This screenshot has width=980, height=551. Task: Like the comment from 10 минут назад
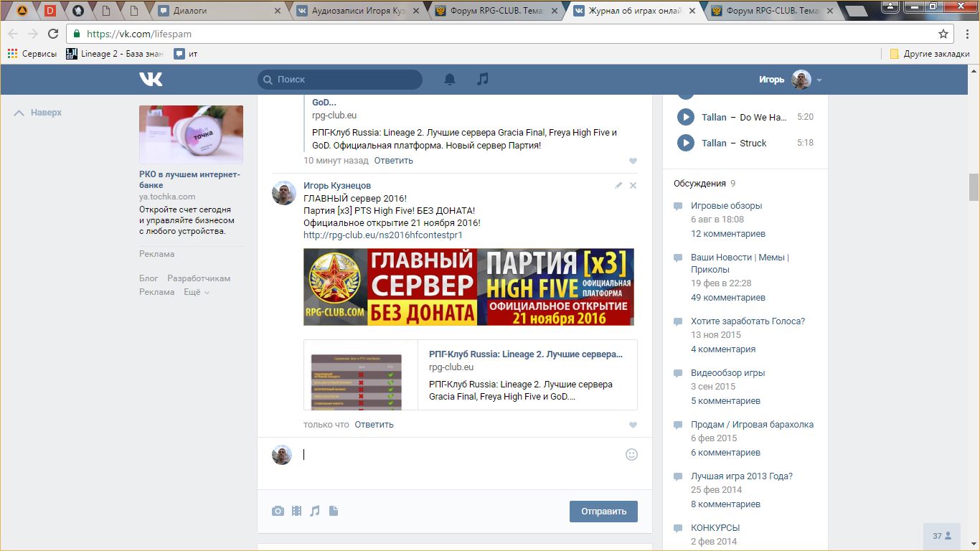pyautogui.click(x=633, y=161)
